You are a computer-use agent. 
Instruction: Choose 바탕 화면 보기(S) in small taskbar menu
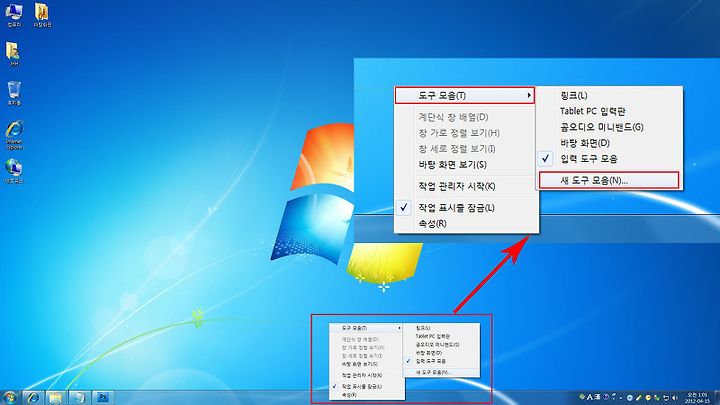click(366, 364)
